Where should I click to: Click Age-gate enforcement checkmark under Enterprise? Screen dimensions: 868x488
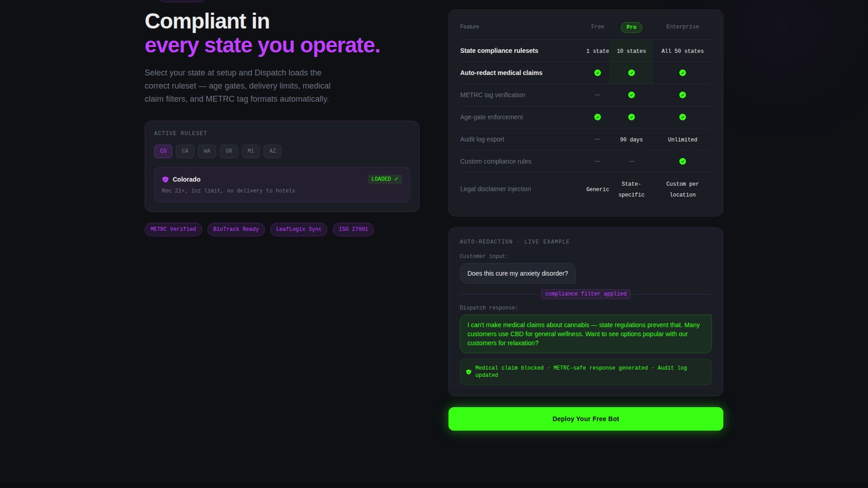(683, 117)
